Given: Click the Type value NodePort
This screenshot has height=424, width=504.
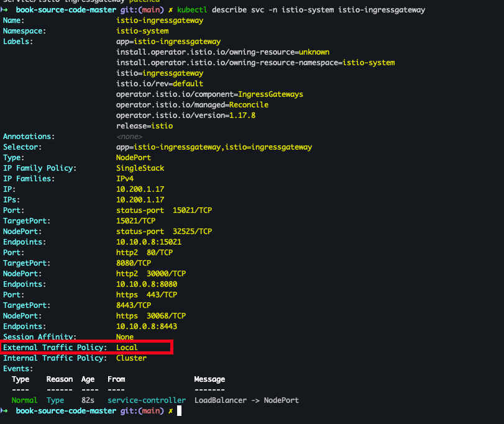Looking at the screenshot, I should tap(134, 158).
